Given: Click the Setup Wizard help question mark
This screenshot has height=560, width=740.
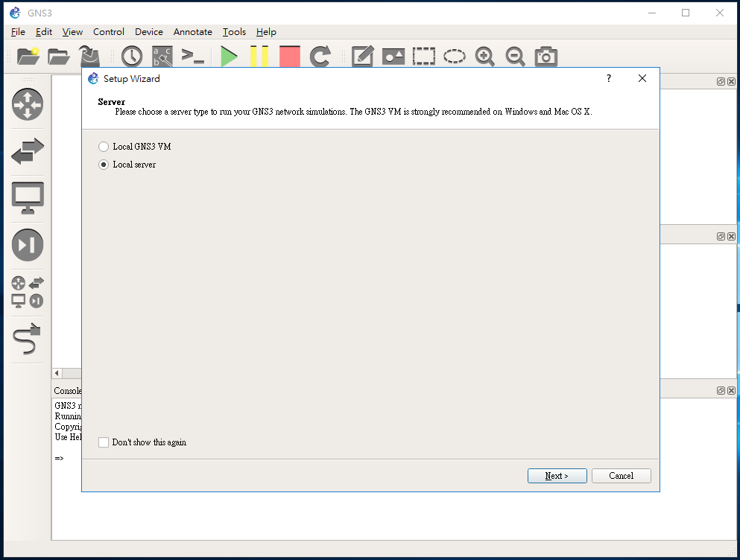Looking at the screenshot, I should (609, 78).
